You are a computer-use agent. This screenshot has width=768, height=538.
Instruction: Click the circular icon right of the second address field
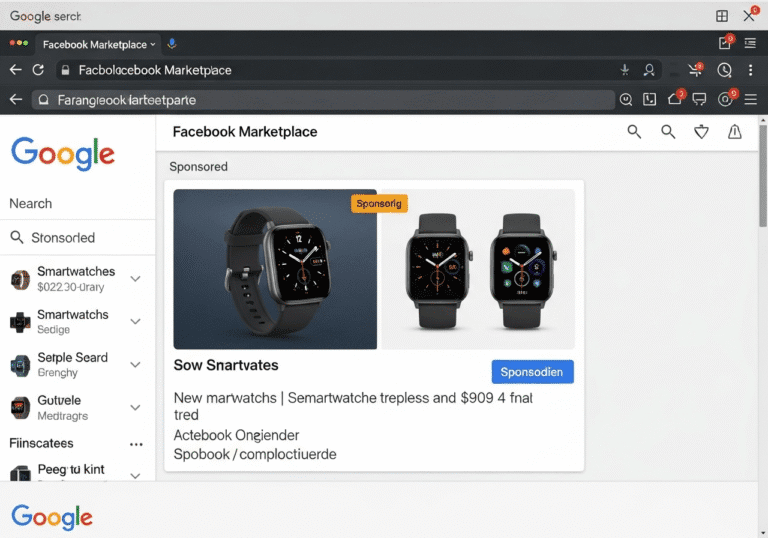(625, 99)
